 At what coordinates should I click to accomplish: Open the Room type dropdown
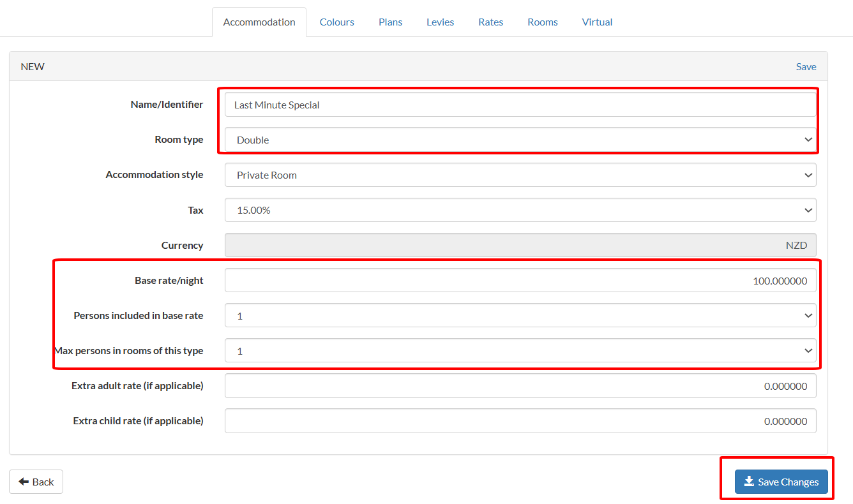pyautogui.click(x=520, y=140)
